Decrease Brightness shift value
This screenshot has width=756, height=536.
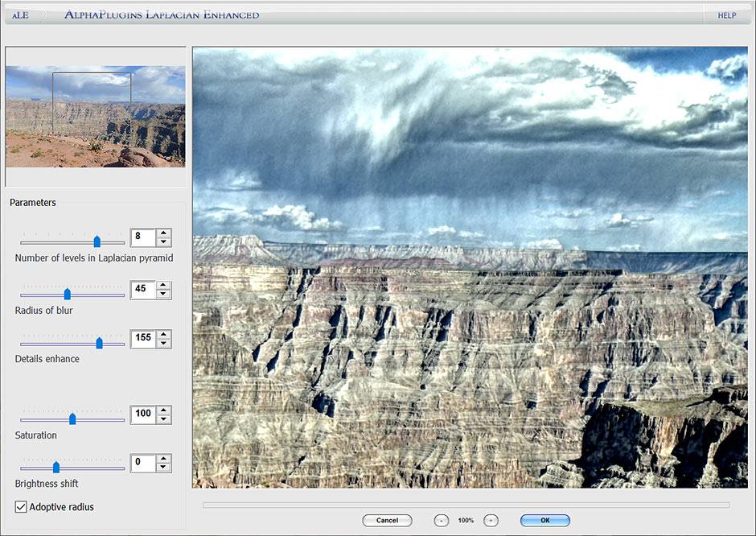164,467
